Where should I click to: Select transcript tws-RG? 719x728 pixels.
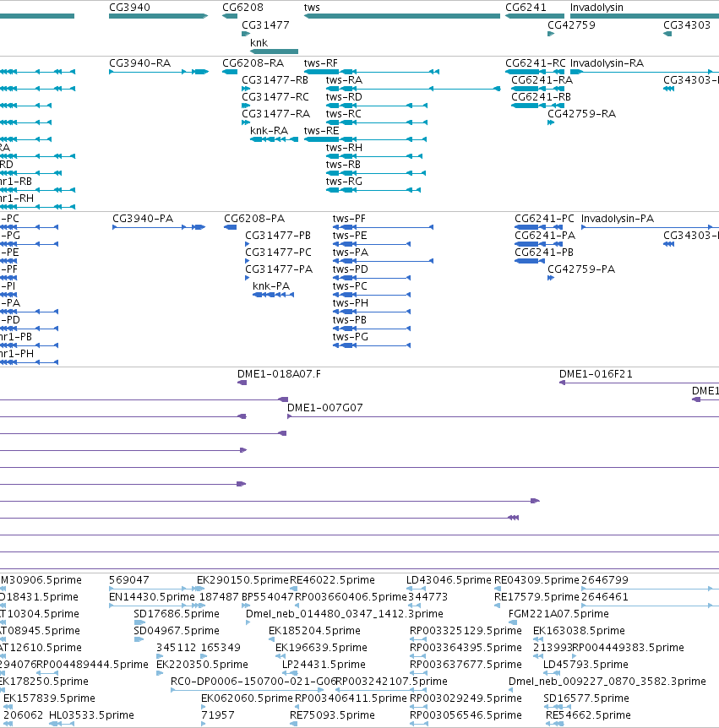coord(373,190)
